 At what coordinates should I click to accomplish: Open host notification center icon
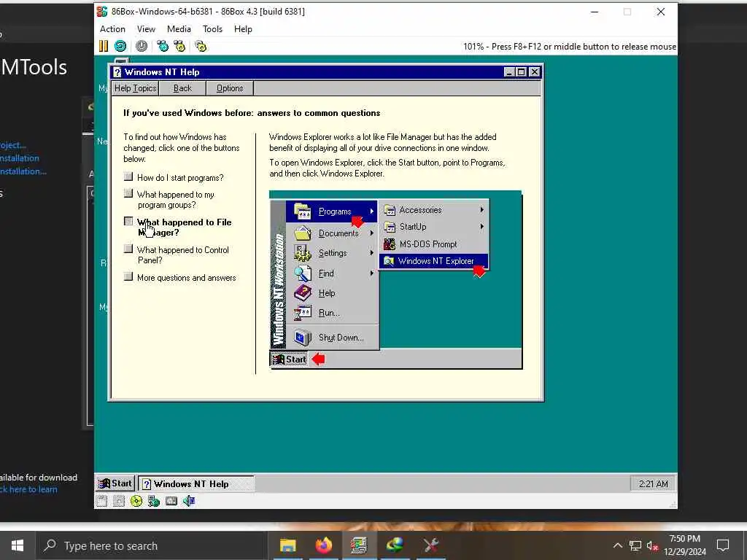723,545
